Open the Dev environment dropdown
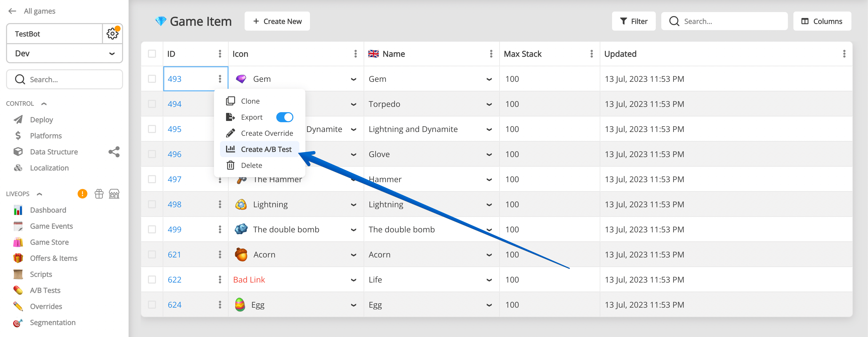 tap(64, 53)
